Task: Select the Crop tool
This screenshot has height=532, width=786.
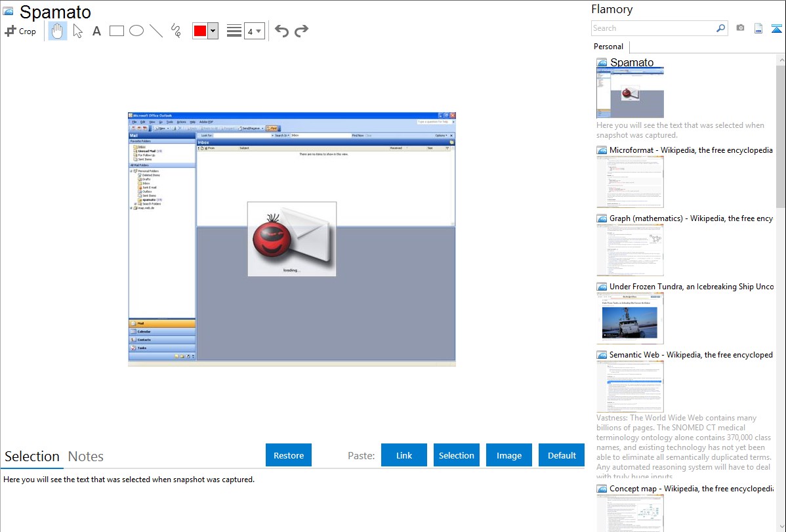Action: click(x=20, y=31)
